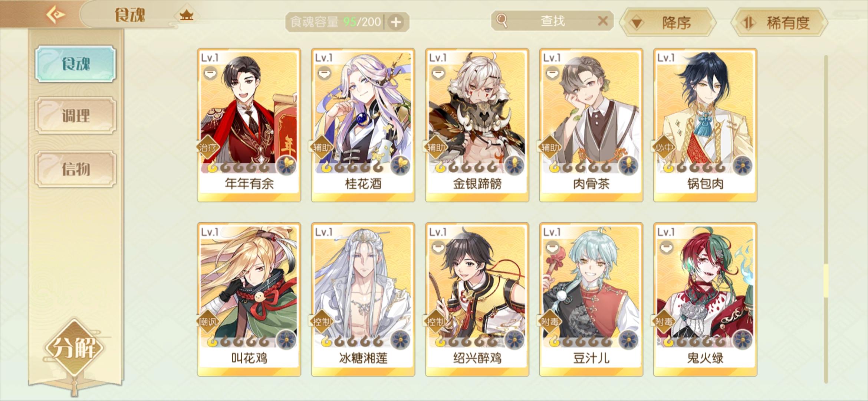
Task: Tap the 嘲讽 role badge on 叫花鸡
Action: click(207, 322)
